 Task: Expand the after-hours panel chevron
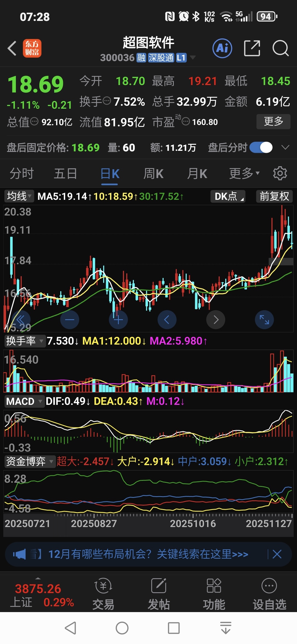pos(285,147)
